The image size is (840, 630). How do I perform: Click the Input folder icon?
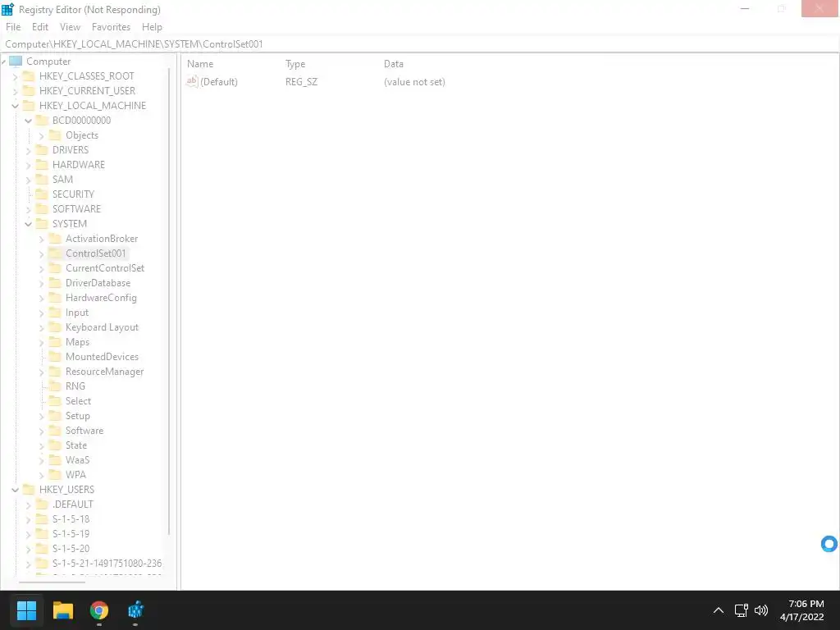pos(55,313)
